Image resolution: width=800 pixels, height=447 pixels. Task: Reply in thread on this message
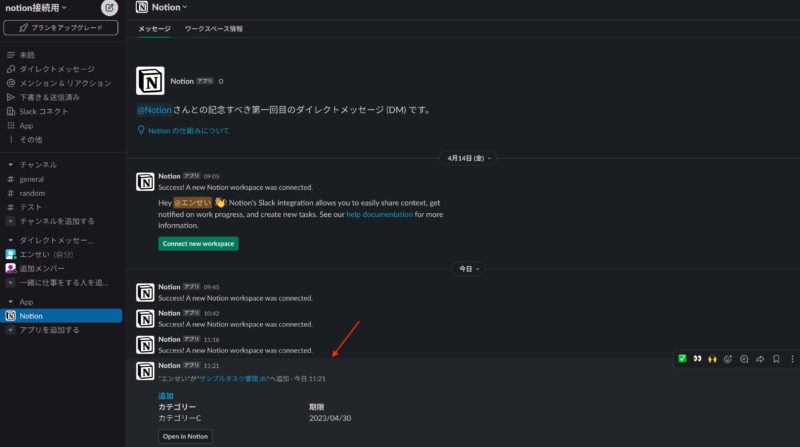[x=744, y=359]
